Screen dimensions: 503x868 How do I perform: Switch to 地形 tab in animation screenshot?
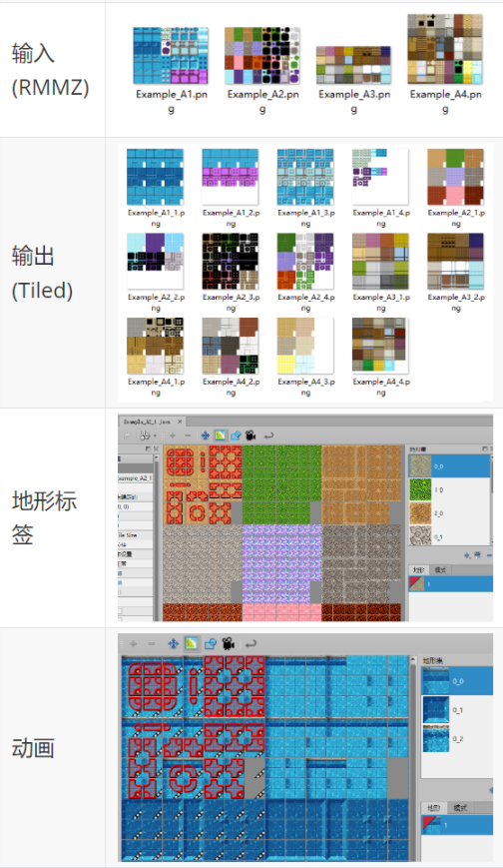tap(434, 808)
